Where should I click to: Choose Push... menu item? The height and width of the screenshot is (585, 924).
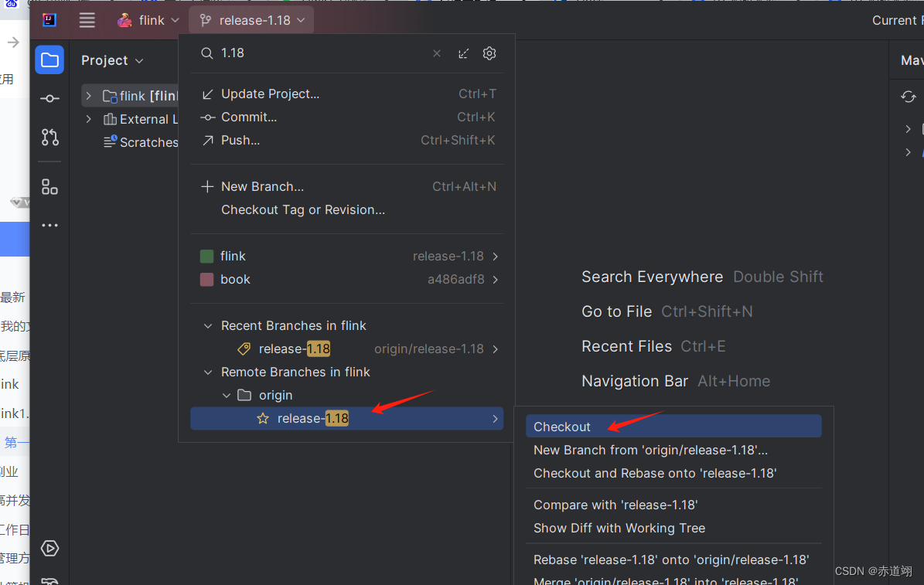point(348,140)
